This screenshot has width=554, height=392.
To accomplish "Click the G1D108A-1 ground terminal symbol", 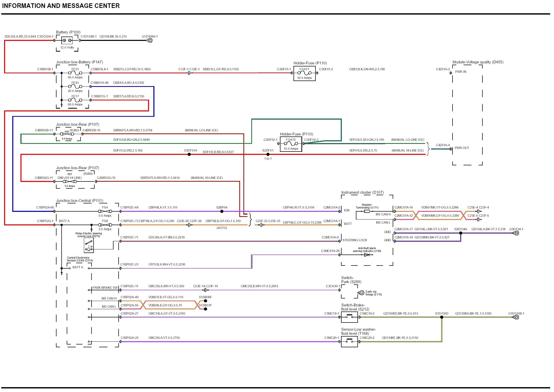I will point(150,40).
